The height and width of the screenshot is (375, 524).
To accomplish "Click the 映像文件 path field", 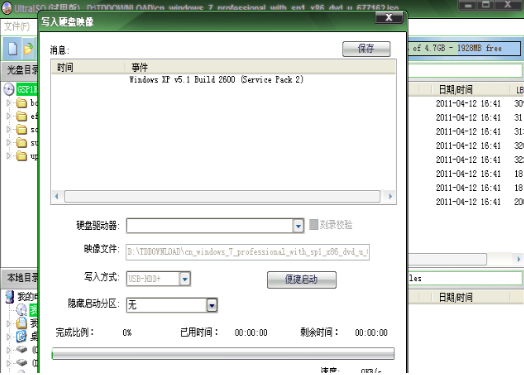I will pos(248,252).
